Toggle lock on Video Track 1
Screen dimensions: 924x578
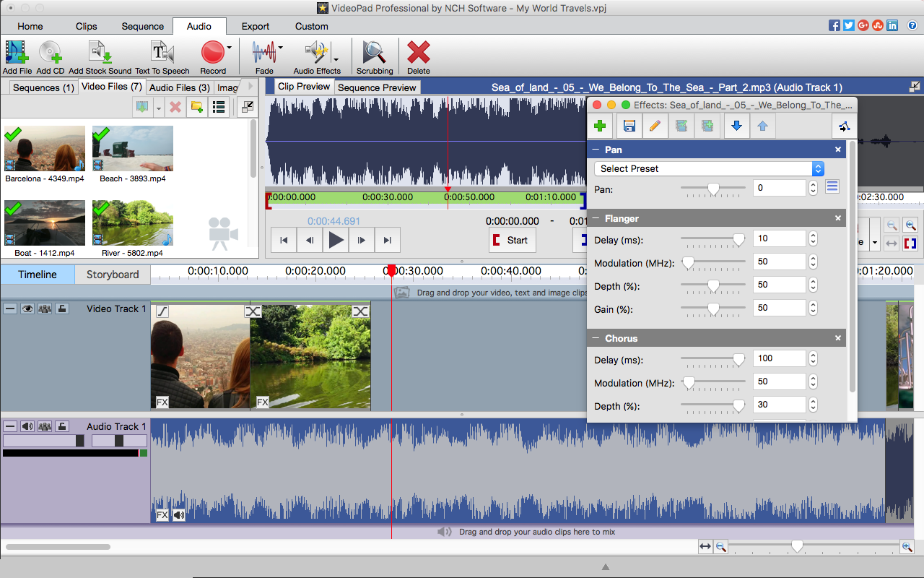coord(63,309)
